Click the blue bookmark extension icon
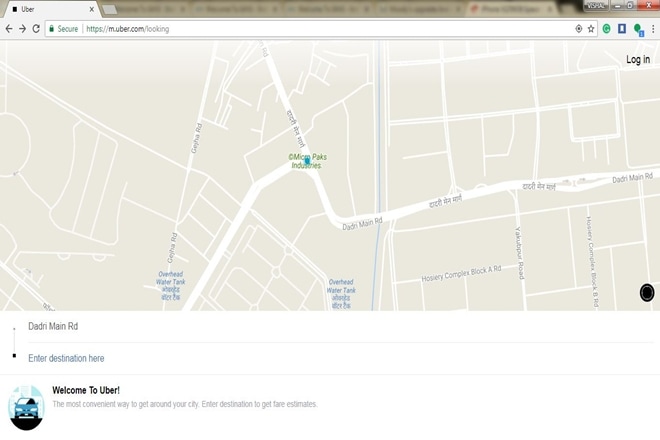The image size is (660, 440). (621, 29)
